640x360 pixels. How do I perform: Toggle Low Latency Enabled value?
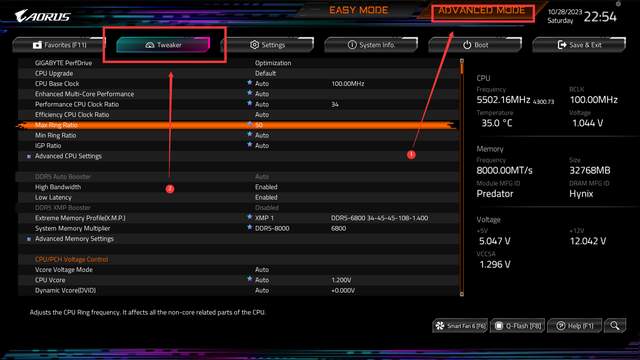point(266,197)
